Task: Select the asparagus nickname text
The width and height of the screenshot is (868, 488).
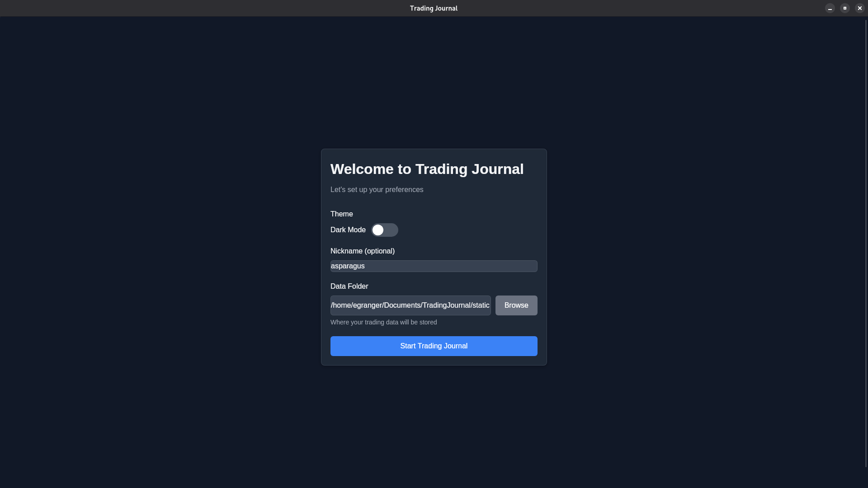Action: (347, 266)
